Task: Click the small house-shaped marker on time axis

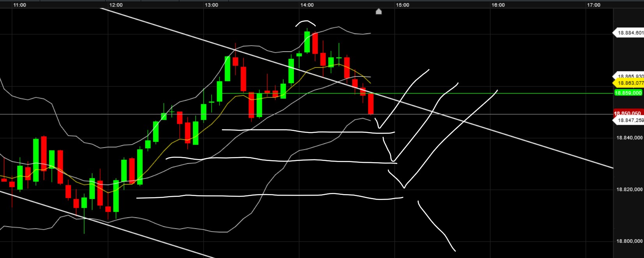Action: click(379, 12)
